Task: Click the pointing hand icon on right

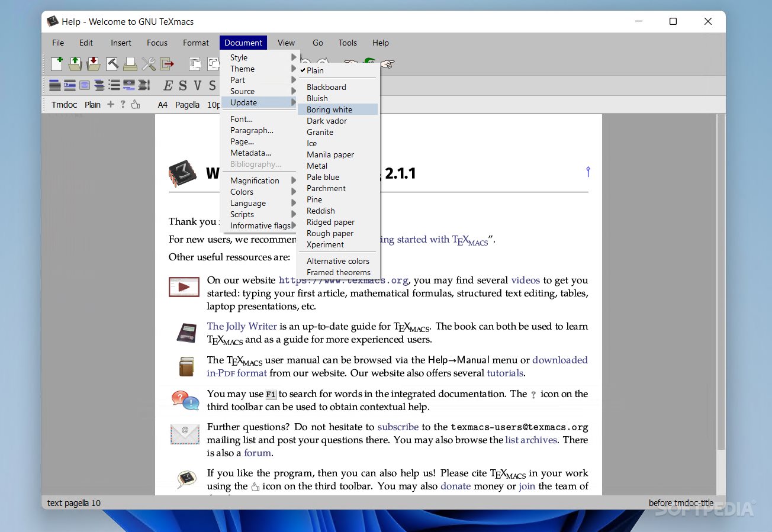Action: (x=388, y=64)
